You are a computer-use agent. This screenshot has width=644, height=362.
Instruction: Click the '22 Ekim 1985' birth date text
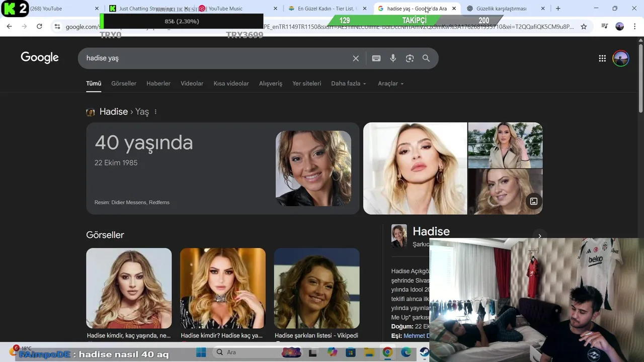pyautogui.click(x=116, y=163)
